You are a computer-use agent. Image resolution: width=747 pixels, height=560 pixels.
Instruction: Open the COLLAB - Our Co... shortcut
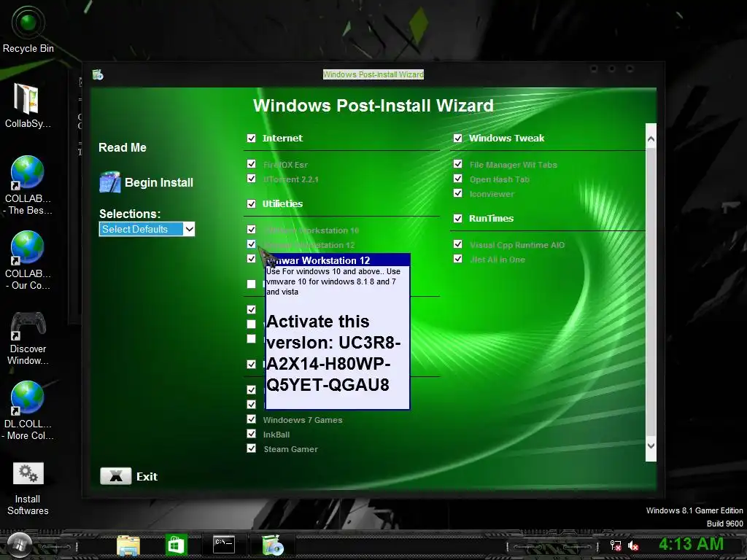click(28, 260)
